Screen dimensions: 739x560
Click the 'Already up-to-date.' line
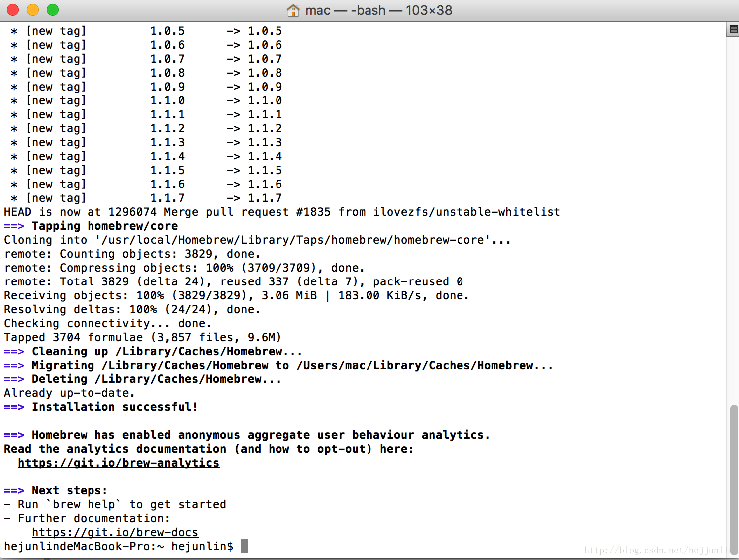[70, 393]
